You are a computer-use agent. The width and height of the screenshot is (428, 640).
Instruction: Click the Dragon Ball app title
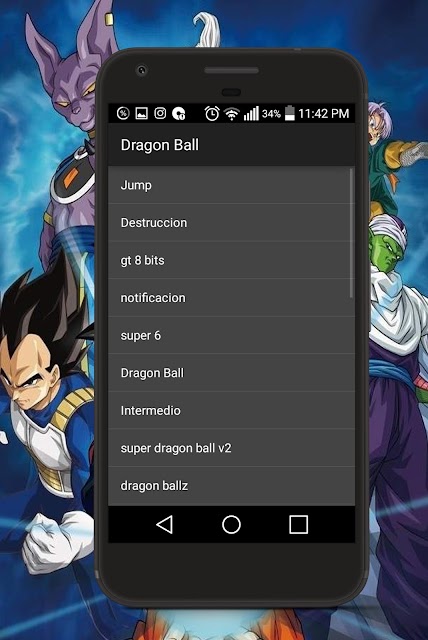(160, 145)
